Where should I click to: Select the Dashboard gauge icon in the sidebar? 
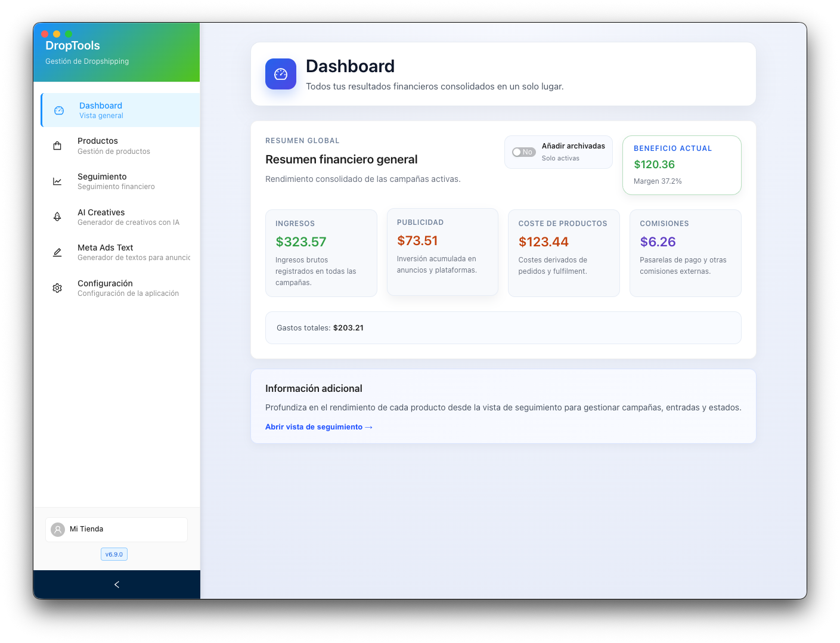pos(58,110)
